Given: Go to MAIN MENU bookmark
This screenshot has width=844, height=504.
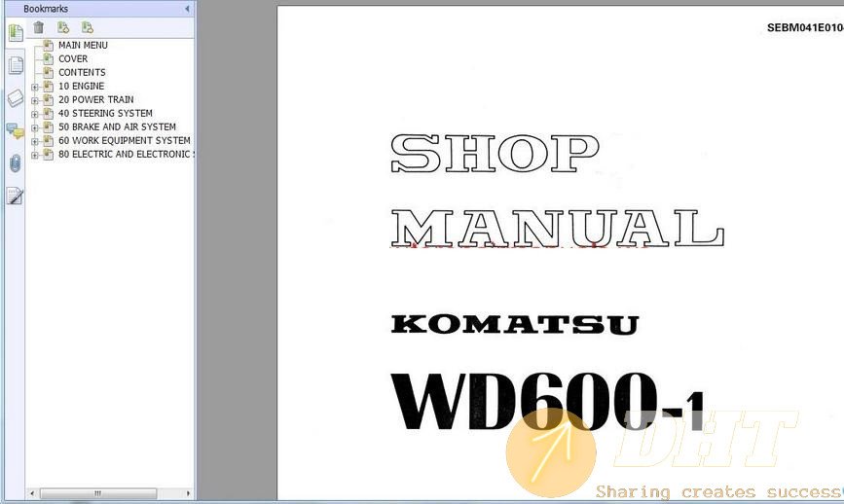Looking at the screenshot, I should point(83,45).
